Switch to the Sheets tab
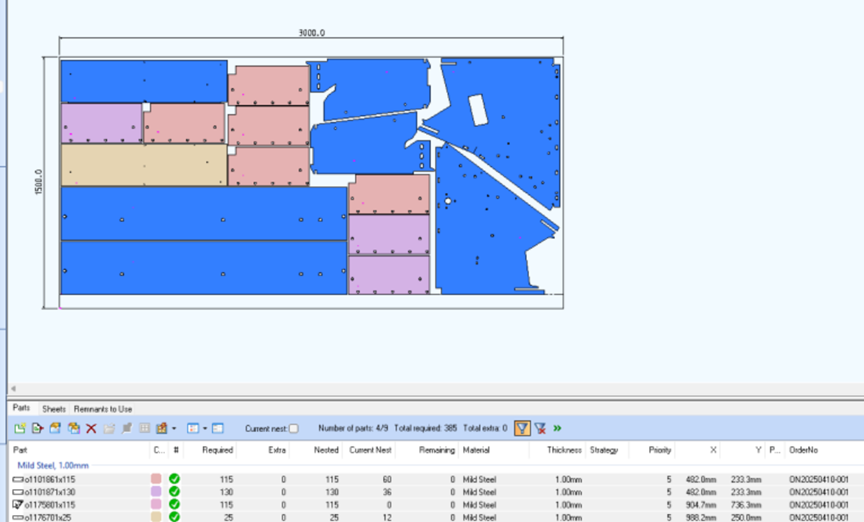The image size is (864, 522). (x=53, y=409)
